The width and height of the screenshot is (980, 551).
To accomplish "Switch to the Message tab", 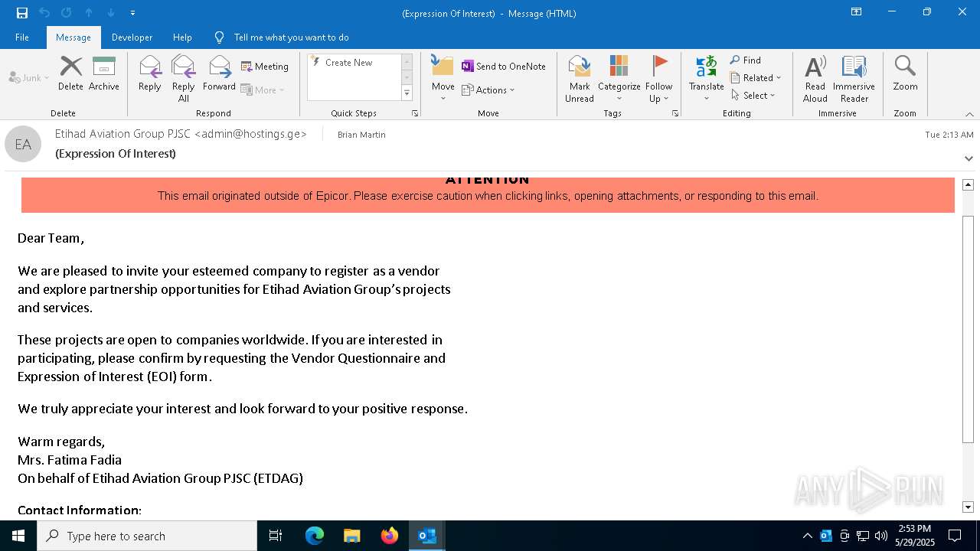I will [x=73, y=37].
